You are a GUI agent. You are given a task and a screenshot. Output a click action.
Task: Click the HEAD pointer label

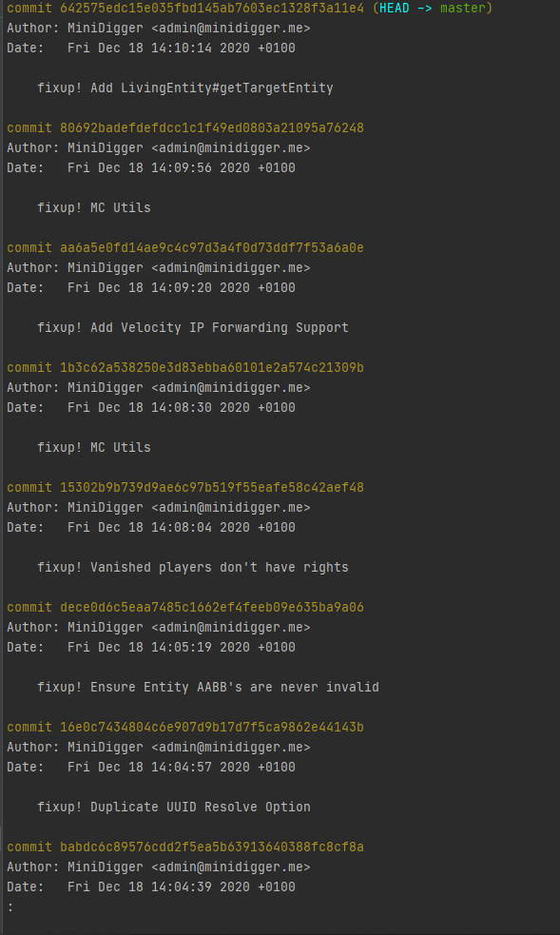click(x=395, y=9)
